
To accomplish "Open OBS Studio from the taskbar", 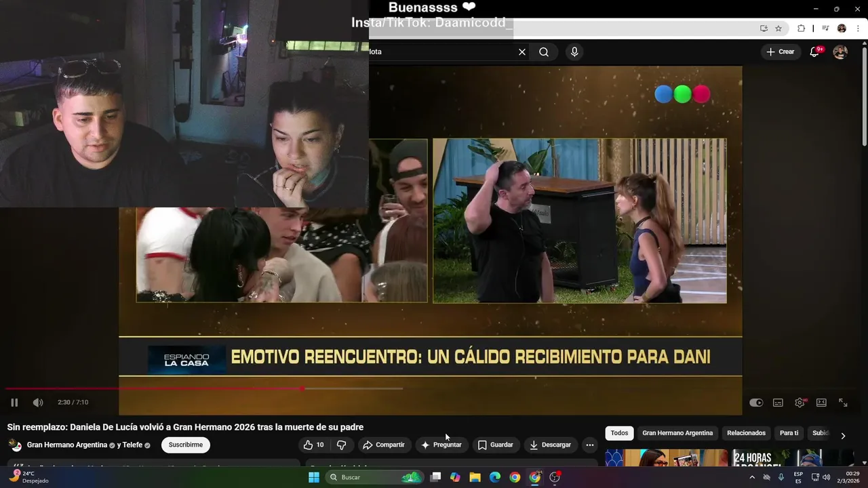I will 555,477.
